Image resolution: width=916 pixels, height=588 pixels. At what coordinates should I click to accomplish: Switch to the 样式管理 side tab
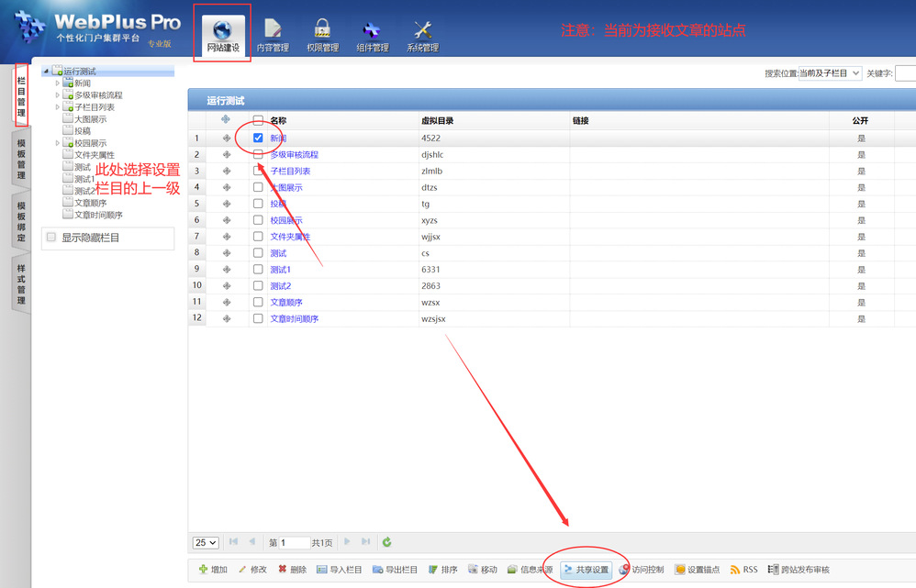click(x=20, y=283)
